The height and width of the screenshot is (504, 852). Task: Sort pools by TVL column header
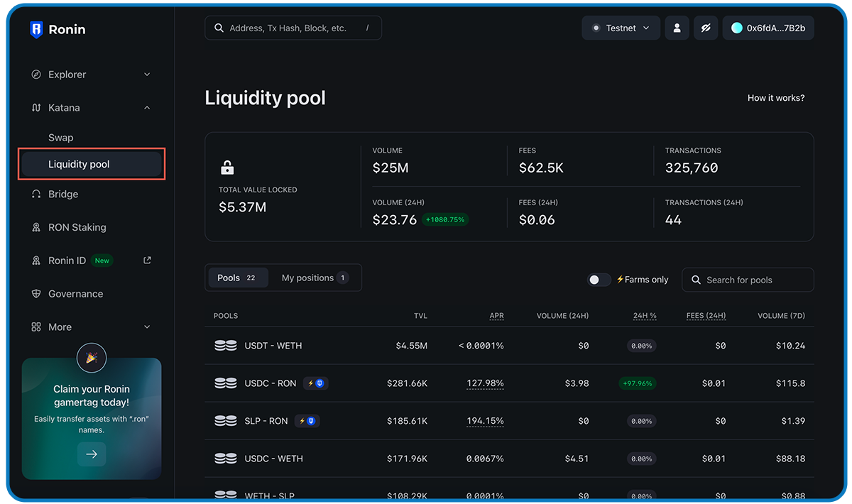click(x=420, y=316)
